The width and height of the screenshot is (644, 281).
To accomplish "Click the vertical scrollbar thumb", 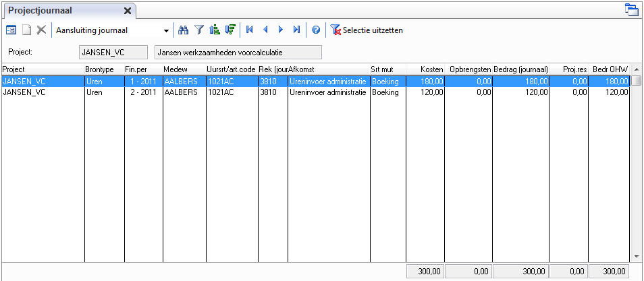I will [x=636, y=81].
